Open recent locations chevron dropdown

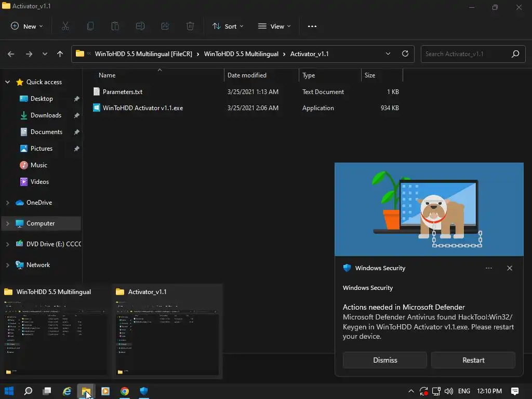pyautogui.click(x=45, y=54)
